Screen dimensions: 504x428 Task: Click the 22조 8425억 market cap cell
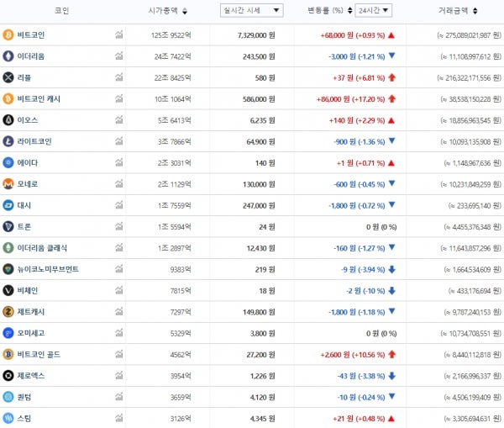click(172, 78)
